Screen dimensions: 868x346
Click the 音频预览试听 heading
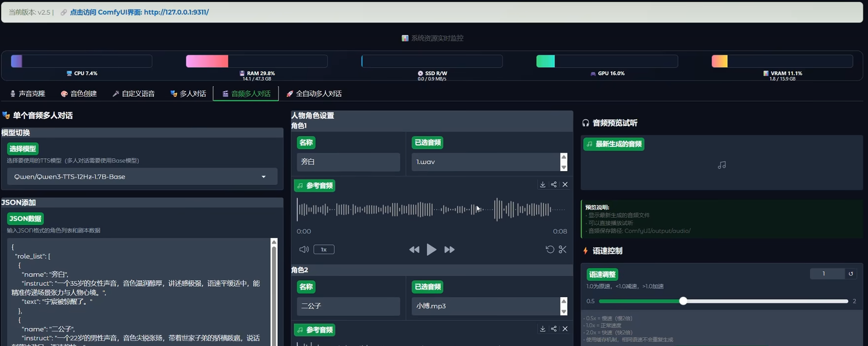(x=610, y=123)
